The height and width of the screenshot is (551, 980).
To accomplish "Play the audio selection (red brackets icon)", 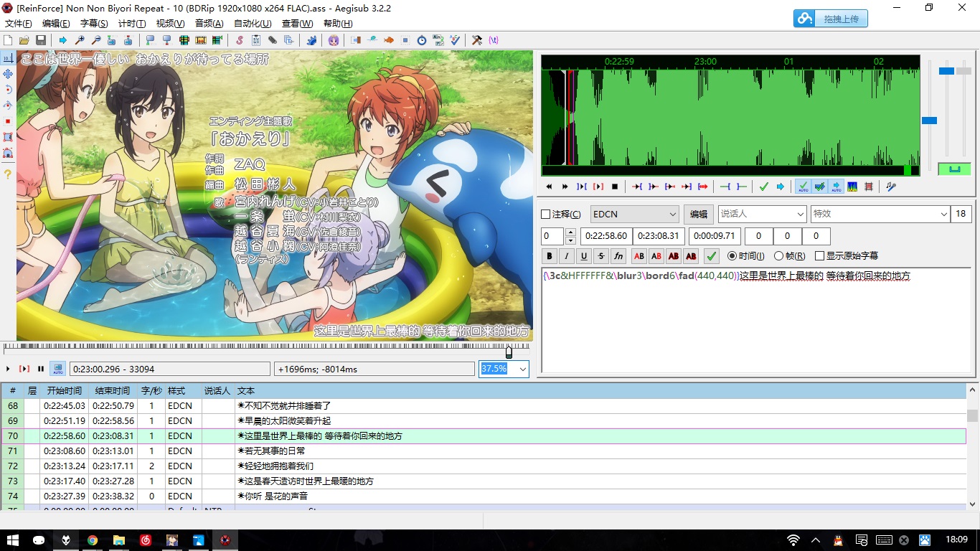I will 598,187.
